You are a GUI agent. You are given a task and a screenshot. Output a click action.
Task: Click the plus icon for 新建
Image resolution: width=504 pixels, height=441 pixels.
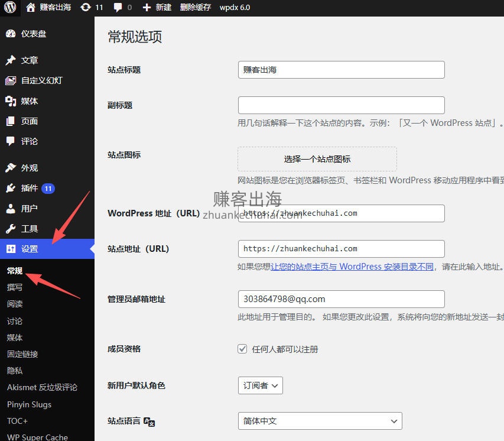[147, 8]
